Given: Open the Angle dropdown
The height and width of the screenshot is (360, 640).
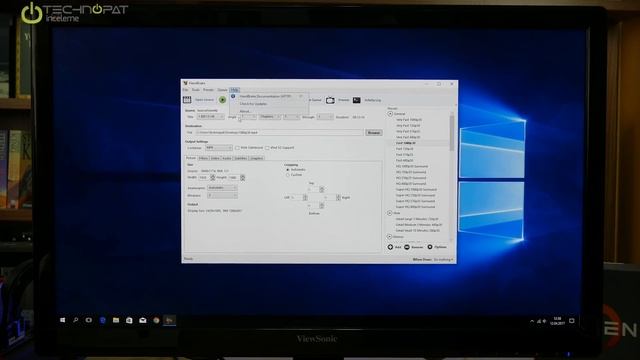Looking at the screenshot, I should pyautogui.click(x=248, y=117).
